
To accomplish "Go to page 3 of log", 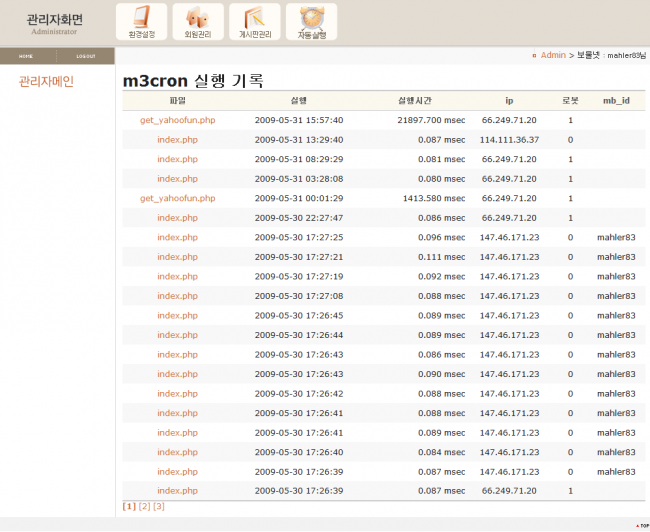I will pyautogui.click(x=159, y=507).
